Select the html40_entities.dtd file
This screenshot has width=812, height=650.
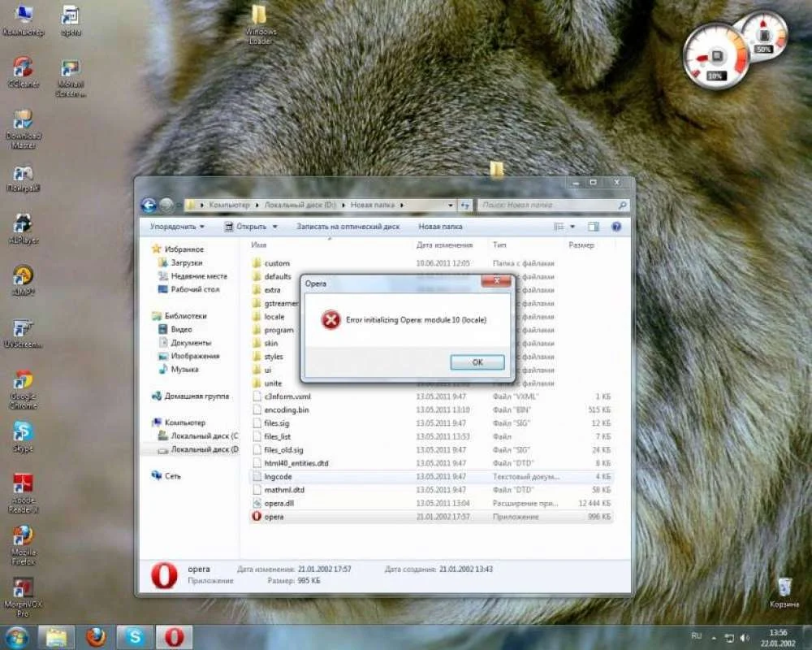[x=296, y=463]
